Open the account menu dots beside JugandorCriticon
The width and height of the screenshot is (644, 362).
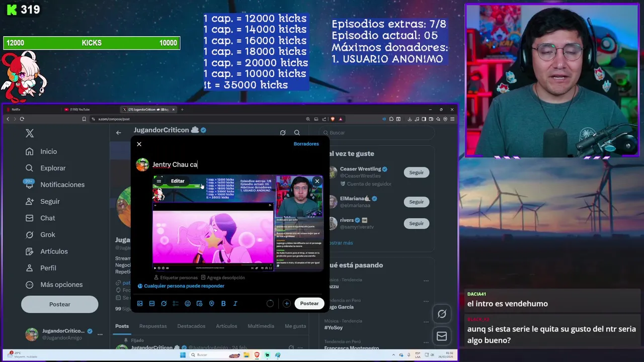(100, 334)
